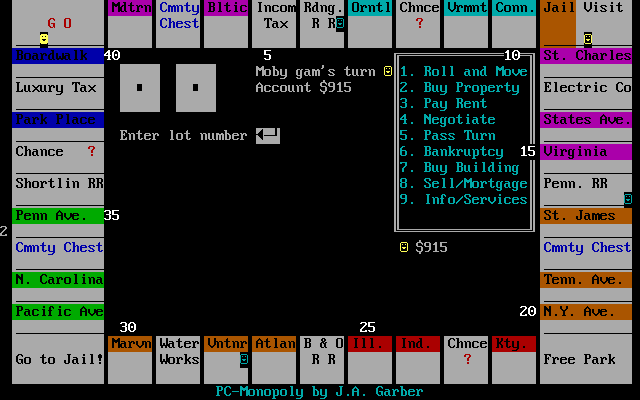Open menu option 7 Buy Building

[460, 167]
